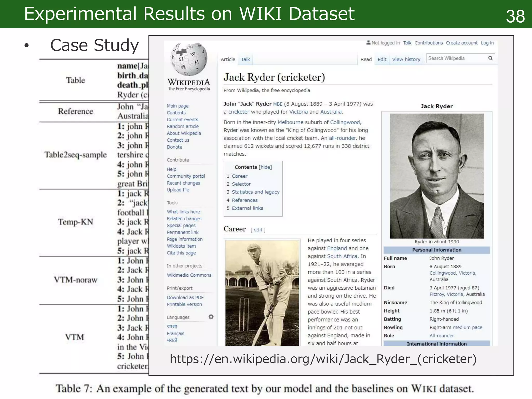The image size is (532, 399).
Task: Click the all-rounder link in intro
Action: 342,138
